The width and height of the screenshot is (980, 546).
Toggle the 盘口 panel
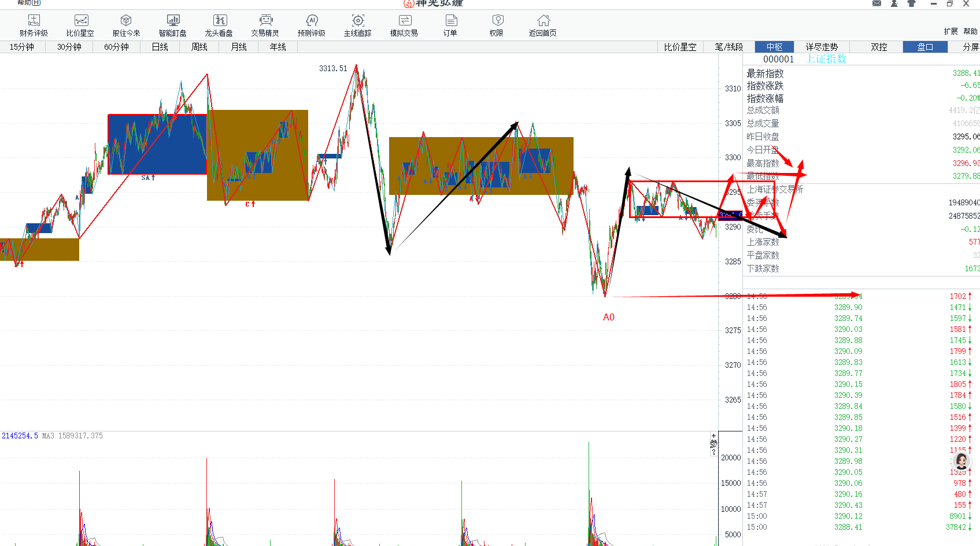pos(925,47)
